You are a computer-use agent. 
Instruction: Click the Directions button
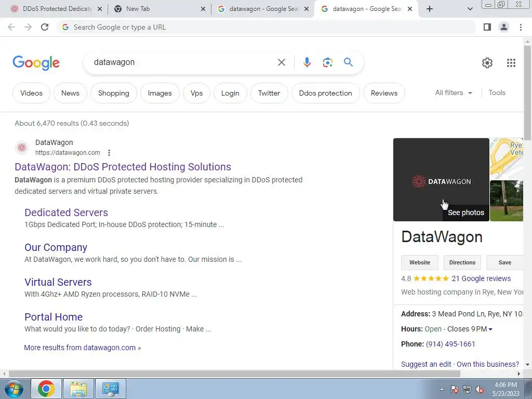point(462,262)
